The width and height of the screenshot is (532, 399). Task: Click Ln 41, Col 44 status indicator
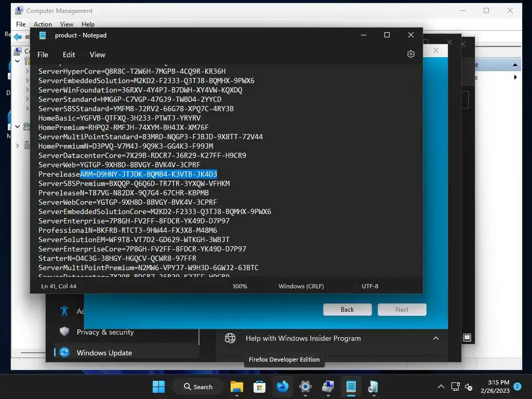pos(59,286)
